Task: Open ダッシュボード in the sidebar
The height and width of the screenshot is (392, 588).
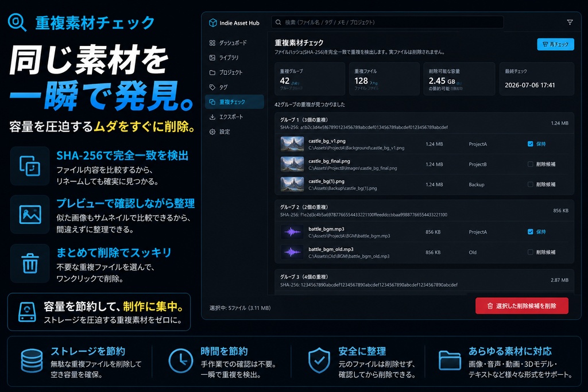Action: click(x=234, y=42)
